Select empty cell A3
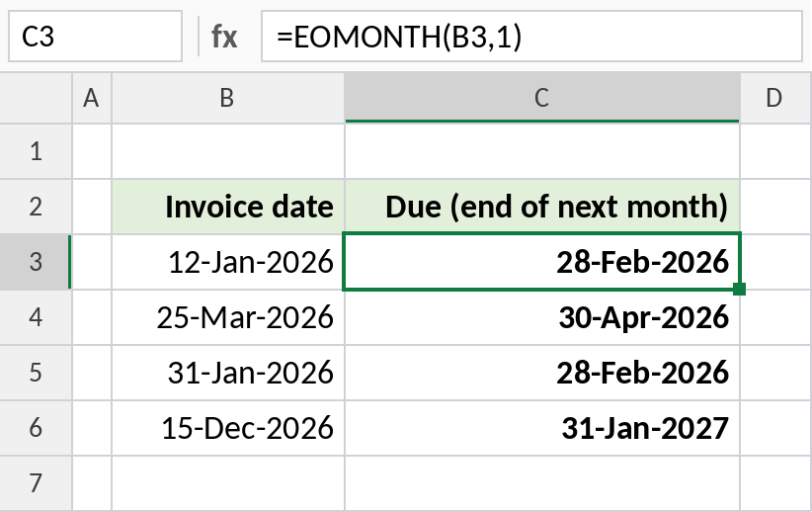The width and height of the screenshot is (812, 512). (x=92, y=262)
